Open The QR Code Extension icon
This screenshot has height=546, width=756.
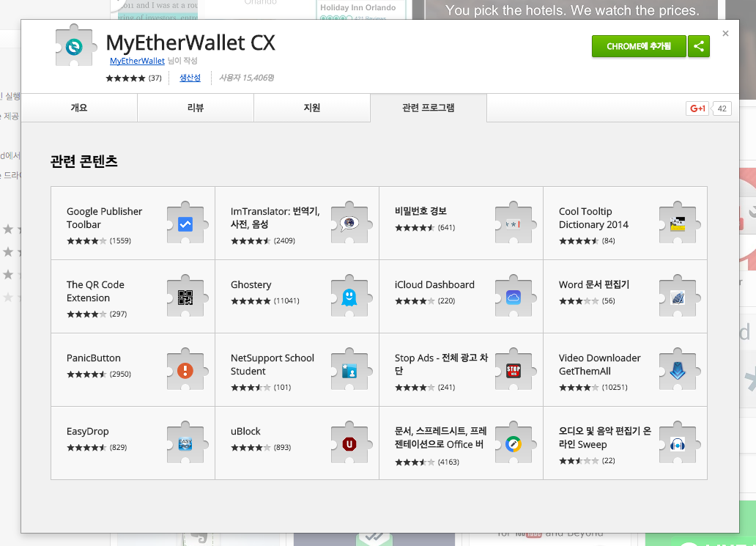(186, 297)
